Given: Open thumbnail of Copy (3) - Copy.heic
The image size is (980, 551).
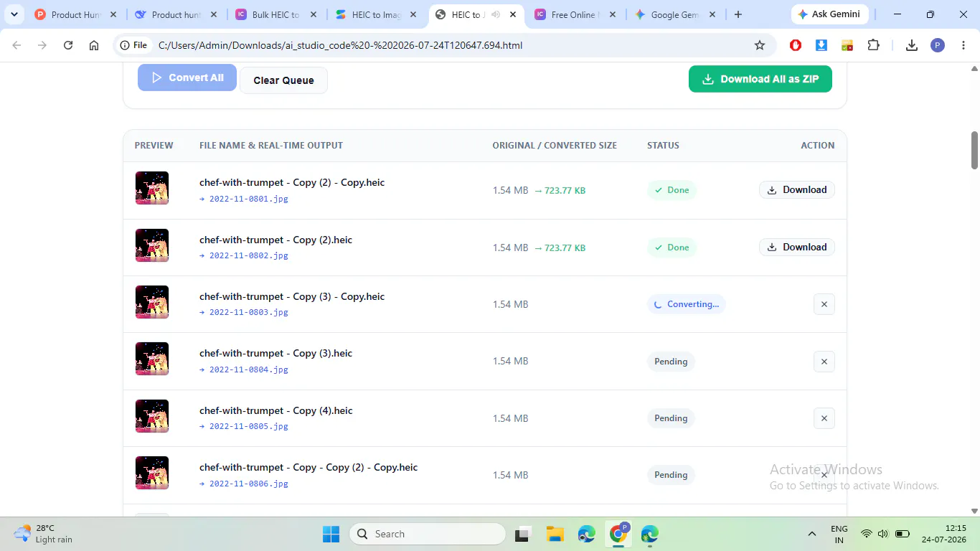Looking at the screenshot, I should click(152, 302).
